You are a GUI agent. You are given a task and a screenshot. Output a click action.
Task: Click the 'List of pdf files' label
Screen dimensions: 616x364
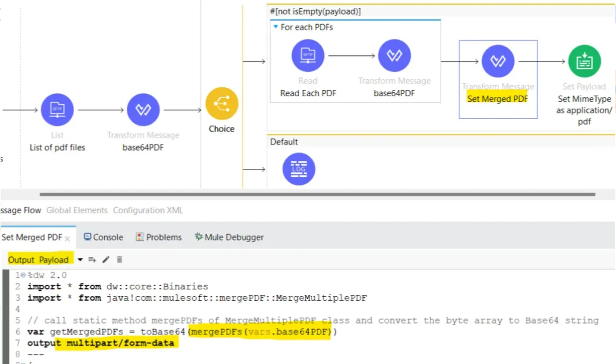click(x=57, y=147)
